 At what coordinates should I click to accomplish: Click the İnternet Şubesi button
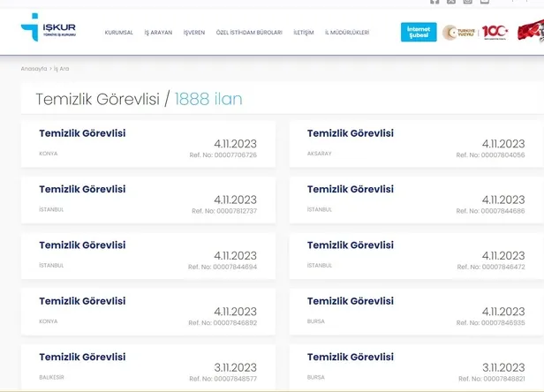click(x=419, y=33)
